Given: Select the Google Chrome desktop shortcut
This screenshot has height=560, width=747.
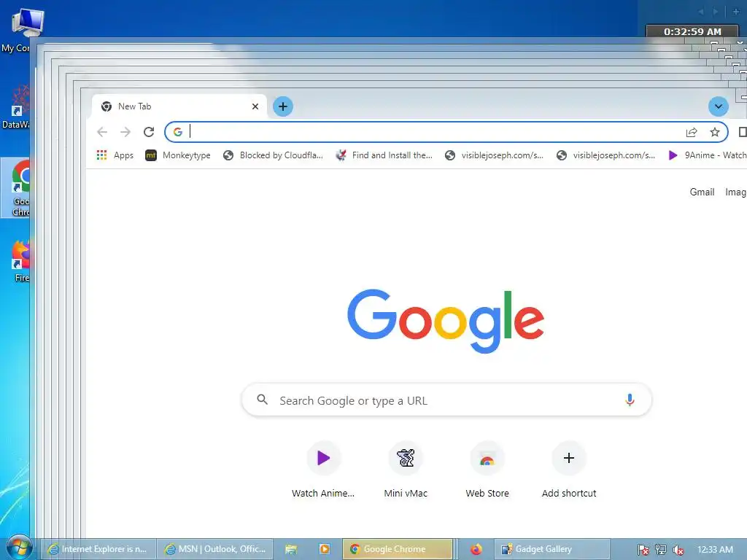Looking at the screenshot, I should click(15, 189).
